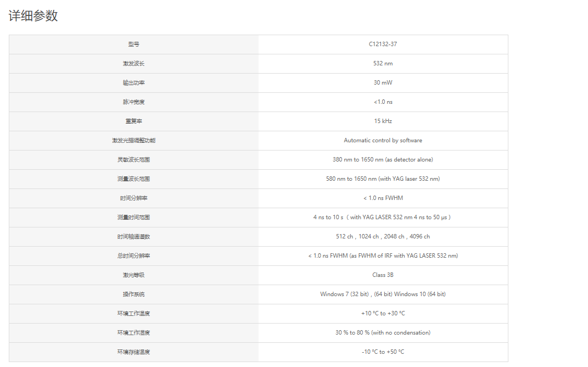Image resolution: width=588 pixels, height=367 pixels.
Task: Click the '+10 °C to +30 °C' temperature value
Action: pos(383,313)
